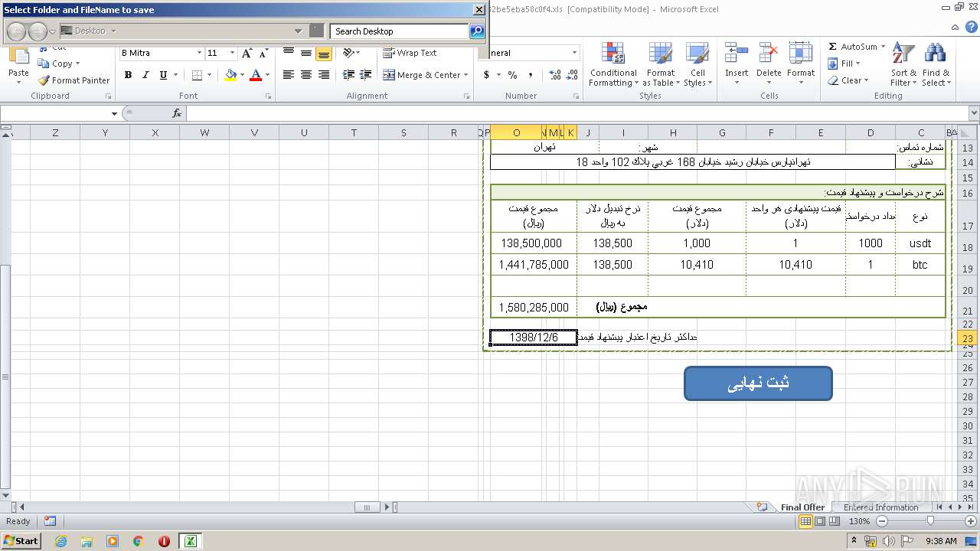Click the Copy icon
The image size is (980, 551).
[x=45, y=64]
